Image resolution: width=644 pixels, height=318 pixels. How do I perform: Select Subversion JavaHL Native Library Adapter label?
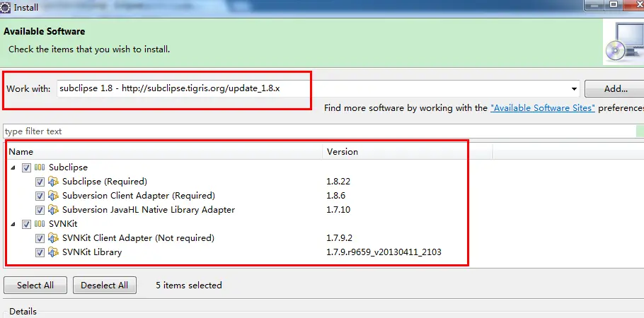click(149, 210)
